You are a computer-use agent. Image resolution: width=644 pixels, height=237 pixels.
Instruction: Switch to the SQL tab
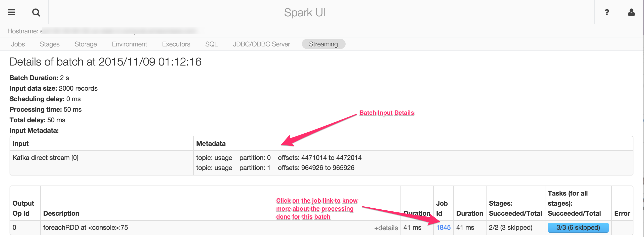211,44
